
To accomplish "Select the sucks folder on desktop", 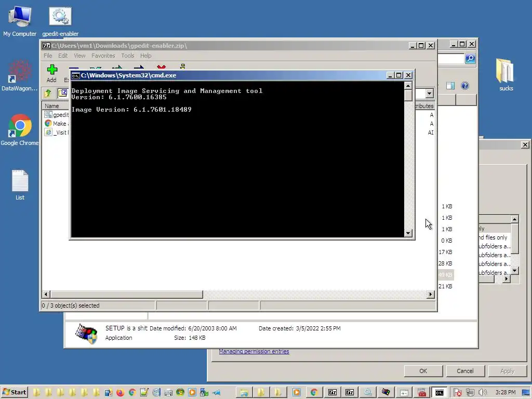I will point(506,75).
